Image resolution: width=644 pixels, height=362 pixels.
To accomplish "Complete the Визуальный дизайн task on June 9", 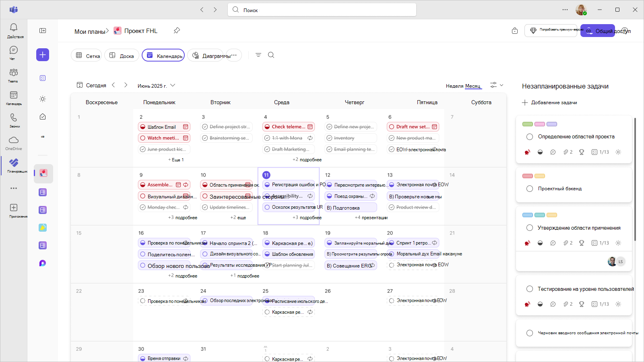I will tap(142, 196).
